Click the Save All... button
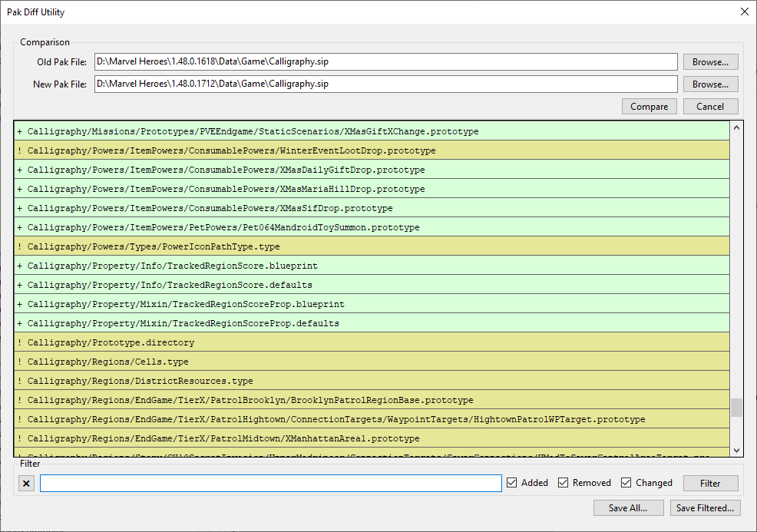757x532 pixels. 628,508
